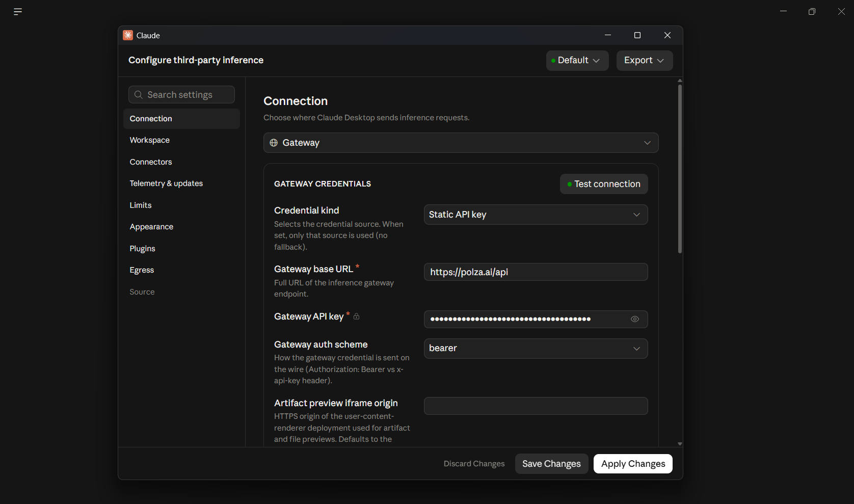Close the Claude dialog window
The width and height of the screenshot is (854, 504).
click(x=668, y=35)
